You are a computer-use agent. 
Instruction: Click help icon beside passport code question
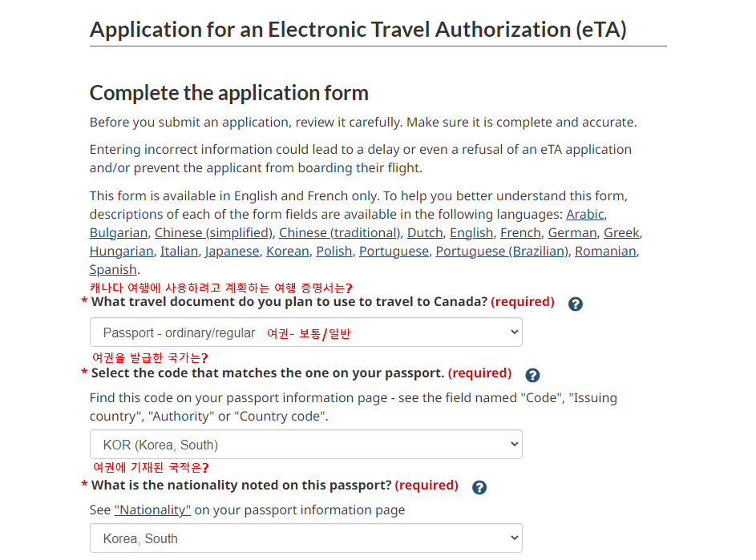(x=532, y=375)
